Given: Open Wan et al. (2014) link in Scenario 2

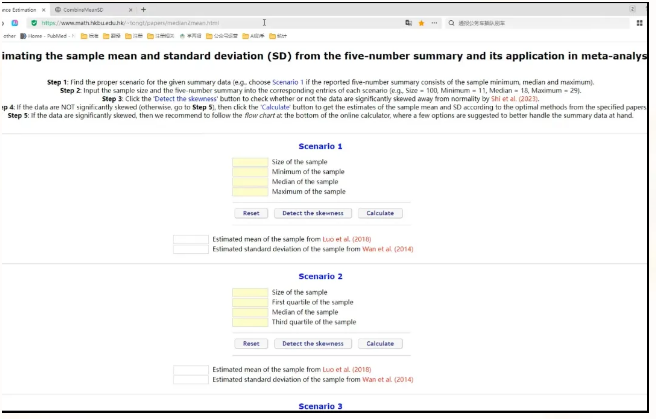Looking at the screenshot, I should coord(388,380).
